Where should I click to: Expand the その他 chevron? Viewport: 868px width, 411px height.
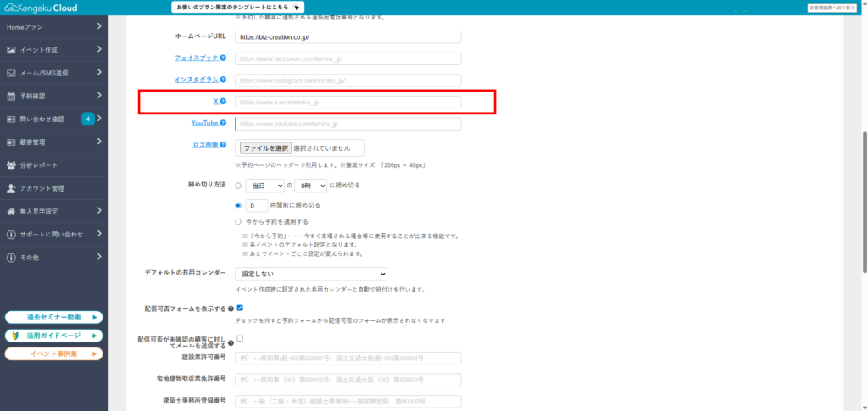pos(98,257)
